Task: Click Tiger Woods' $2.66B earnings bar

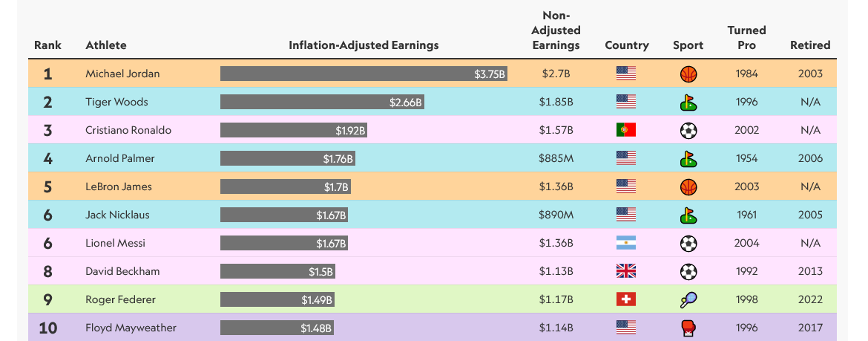Action: pos(322,103)
